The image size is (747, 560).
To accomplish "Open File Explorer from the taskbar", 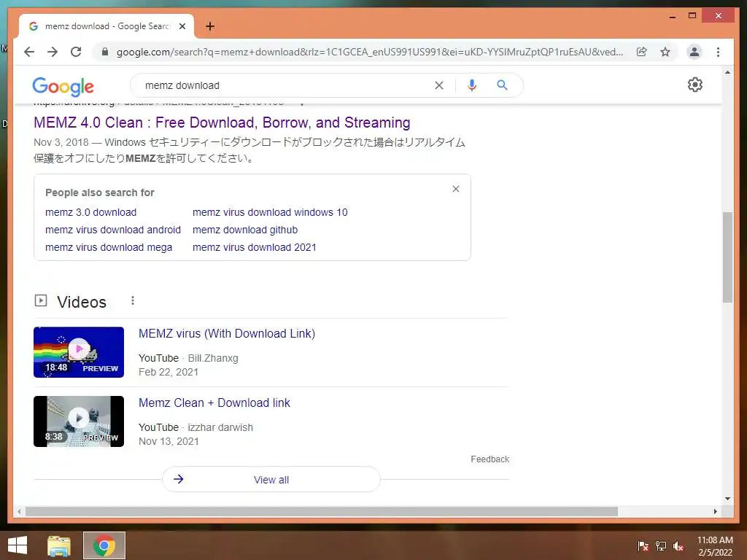I will (59, 545).
